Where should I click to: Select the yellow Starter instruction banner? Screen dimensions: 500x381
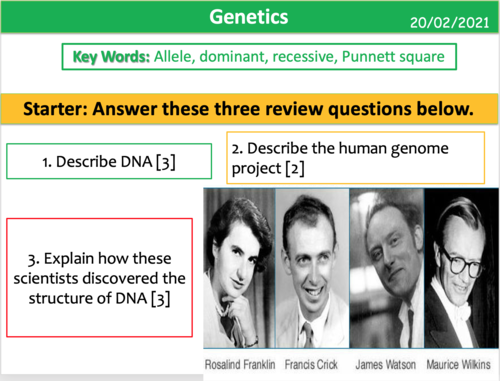249,109
